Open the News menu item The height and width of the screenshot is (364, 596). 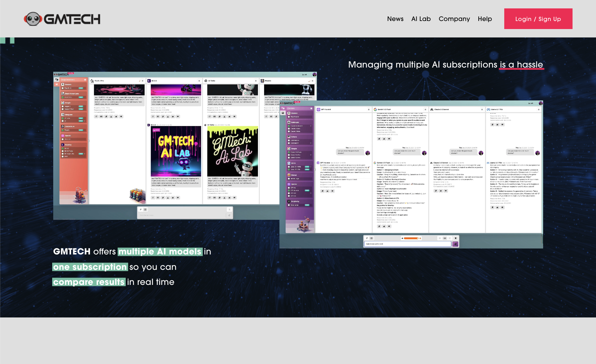tap(395, 19)
